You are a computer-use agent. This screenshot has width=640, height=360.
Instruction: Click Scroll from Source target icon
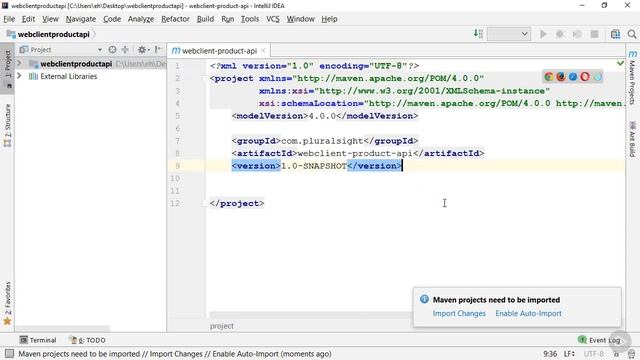[x=112, y=50]
